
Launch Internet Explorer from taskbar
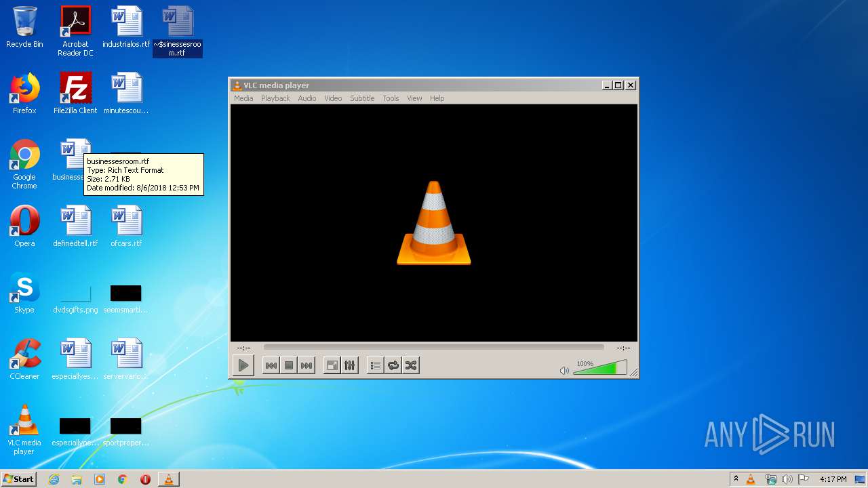point(54,479)
